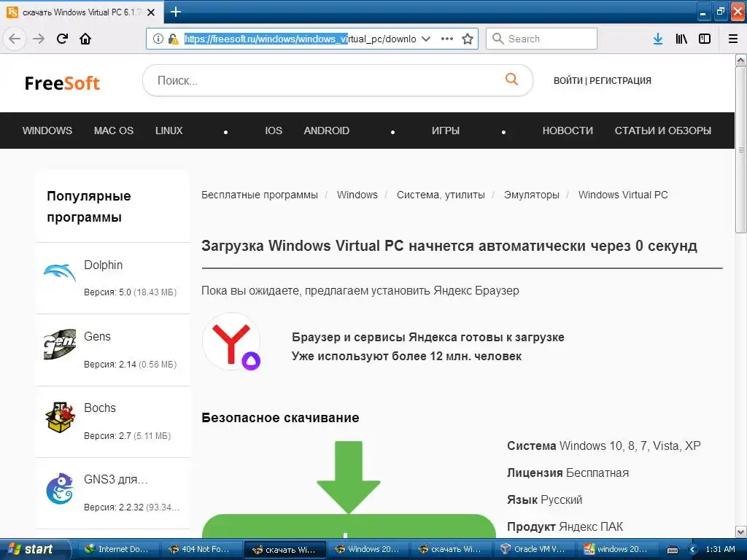
Task: Open the GNS3 для… program link
Action: pos(116,479)
